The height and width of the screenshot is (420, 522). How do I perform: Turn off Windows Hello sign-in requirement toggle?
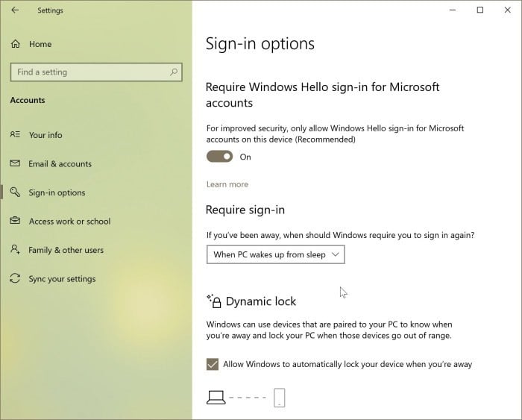click(x=219, y=157)
